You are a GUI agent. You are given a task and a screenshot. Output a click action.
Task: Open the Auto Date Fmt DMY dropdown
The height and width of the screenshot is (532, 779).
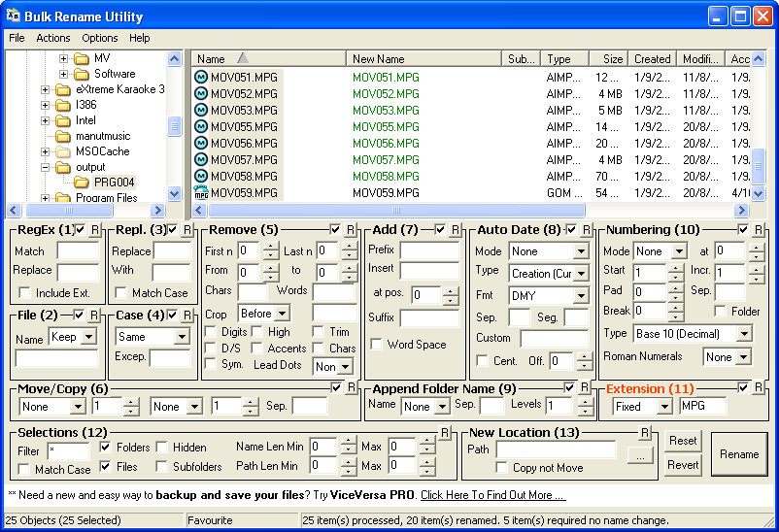click(x=580, y=295)
